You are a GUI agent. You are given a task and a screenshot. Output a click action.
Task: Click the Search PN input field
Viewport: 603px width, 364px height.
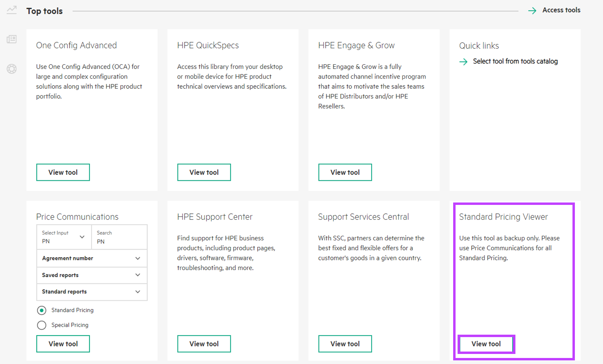[119, 237]
